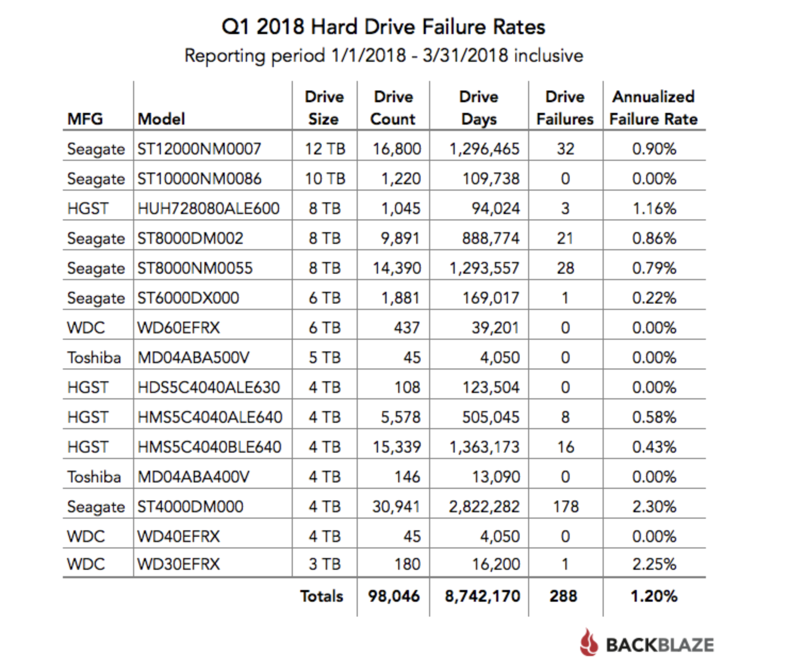806x672 pixels.
Task: Click drive count 16,800
Action: (397, 149)
